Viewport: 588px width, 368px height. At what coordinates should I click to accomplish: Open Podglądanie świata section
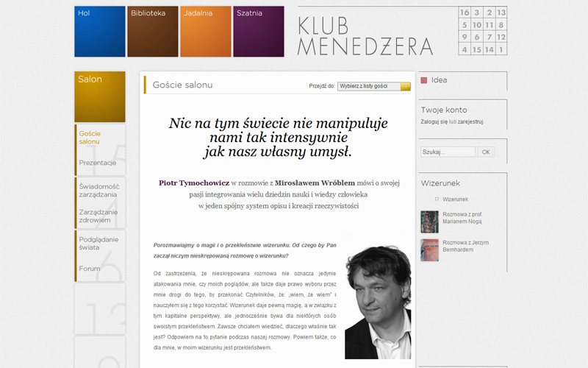[98, 244]
